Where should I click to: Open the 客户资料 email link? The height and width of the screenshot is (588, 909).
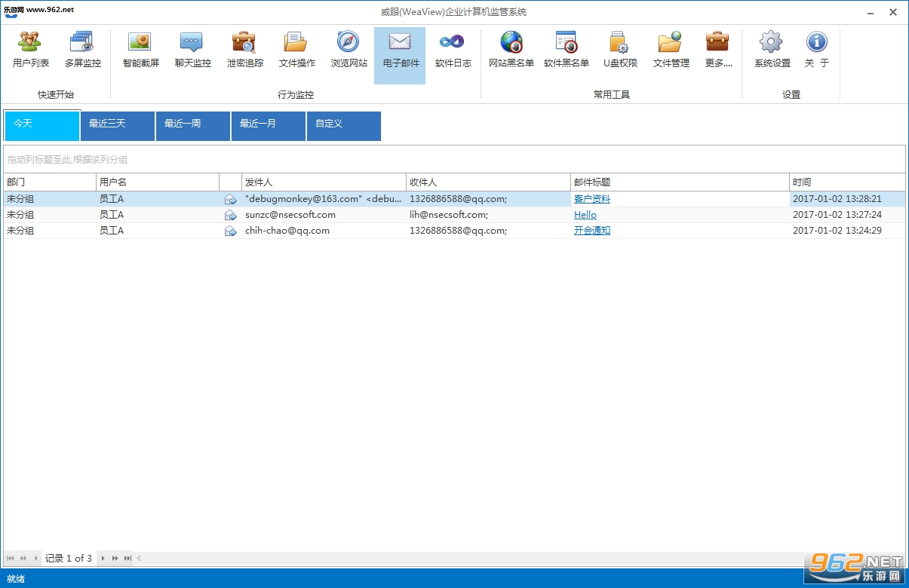pyautogui.click(x=591, y=199)
